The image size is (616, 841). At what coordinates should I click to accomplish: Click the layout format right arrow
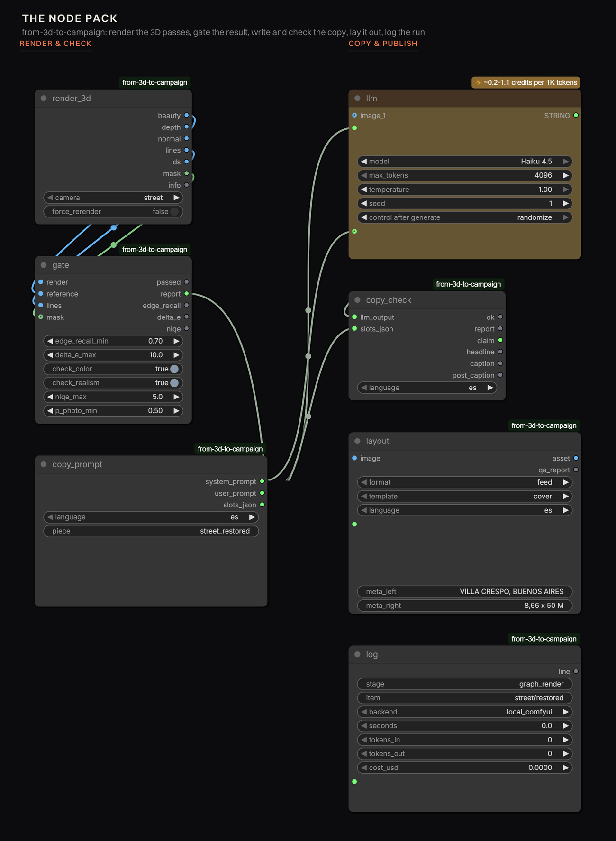click(x=566, y=482)
